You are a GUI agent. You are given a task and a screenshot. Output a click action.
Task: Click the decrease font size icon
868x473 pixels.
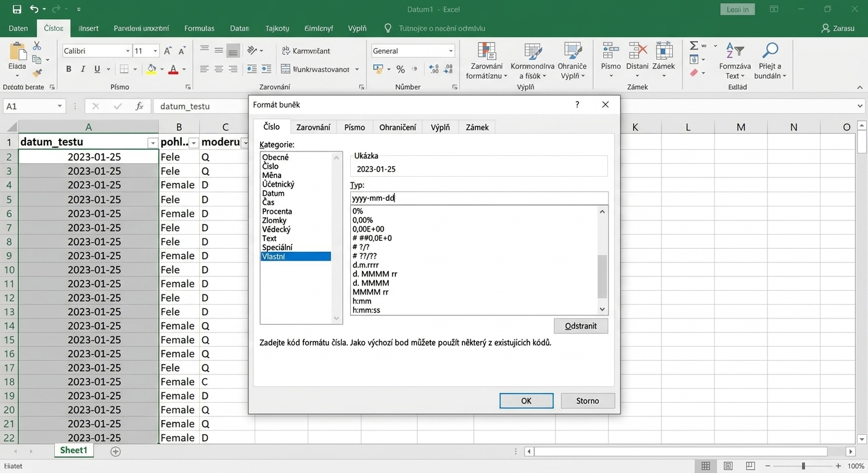pyautogui.click(x=182, y=51)
